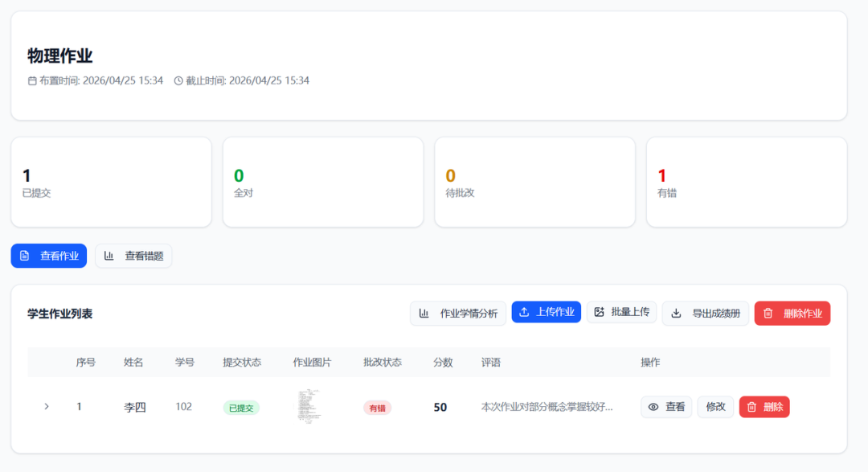Select the 已提交 statistics card

pyautogui.click(x=111, y=182)
